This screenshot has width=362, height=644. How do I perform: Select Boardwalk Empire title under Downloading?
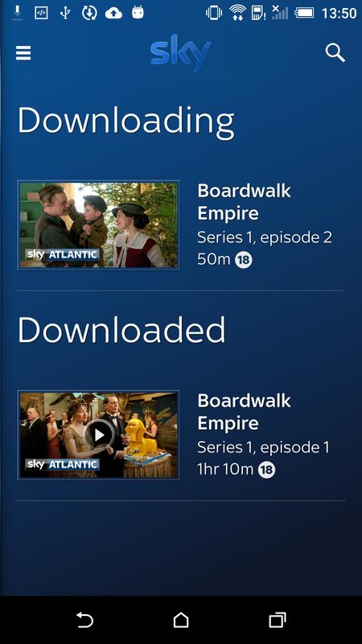(x=245, y=202)
